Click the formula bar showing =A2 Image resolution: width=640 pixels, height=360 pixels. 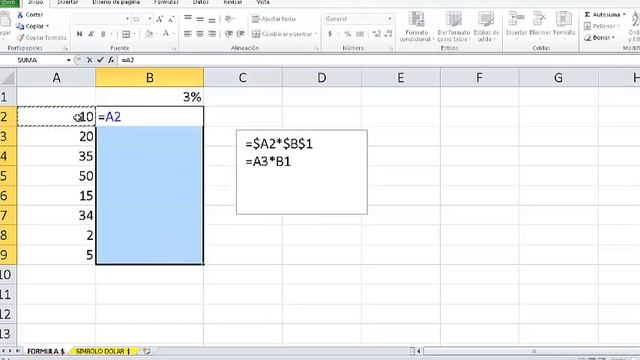click(379, 60)
